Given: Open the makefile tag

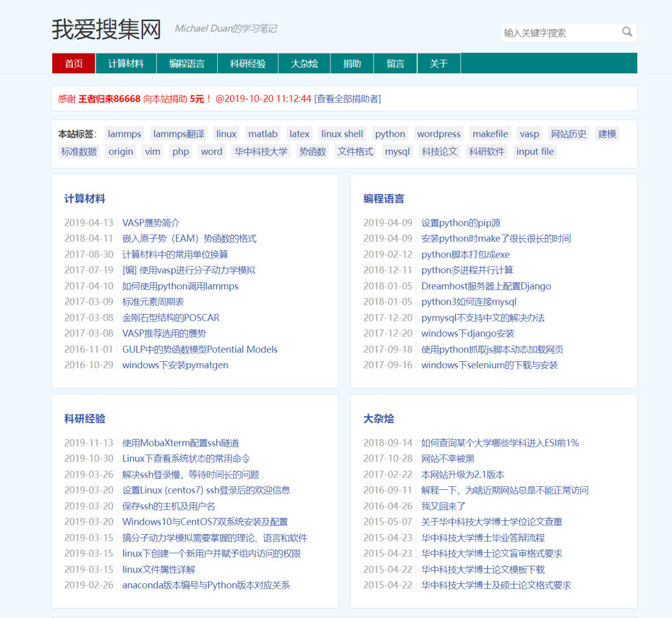Looking at the screenshot, I should pos(490,134).
